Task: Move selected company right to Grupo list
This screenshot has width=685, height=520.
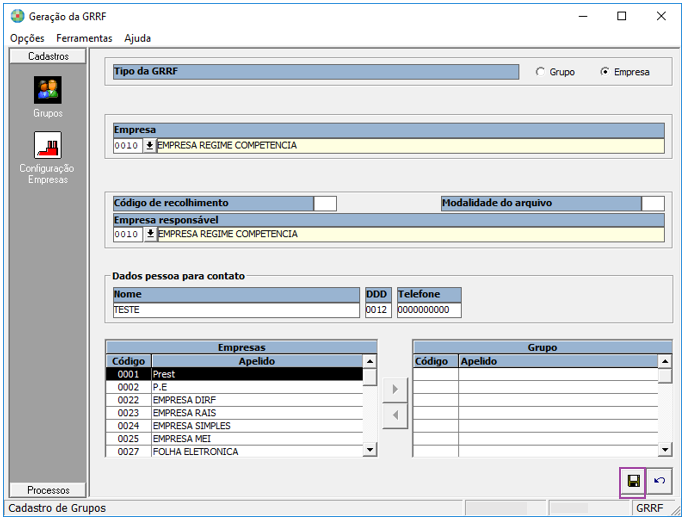Action: tap(395, 388)
